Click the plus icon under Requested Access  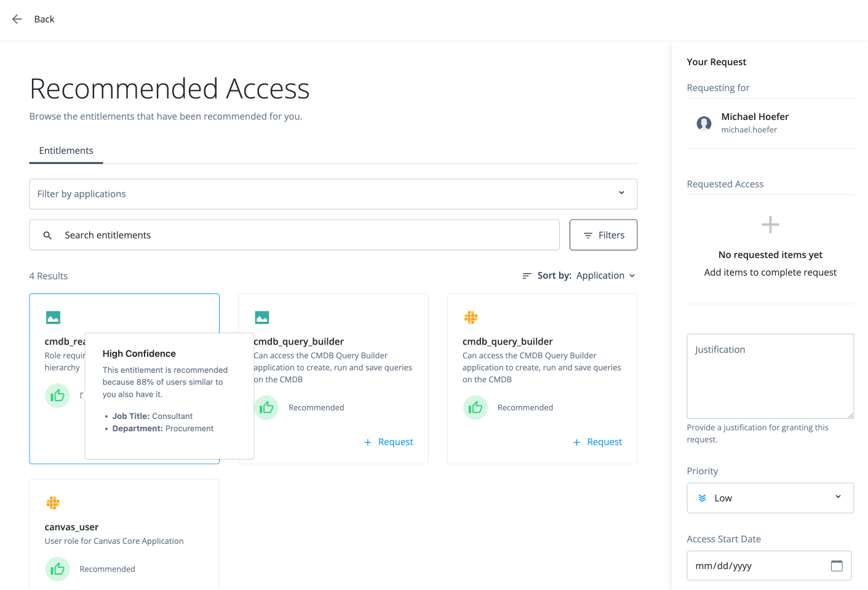point(770,225)
